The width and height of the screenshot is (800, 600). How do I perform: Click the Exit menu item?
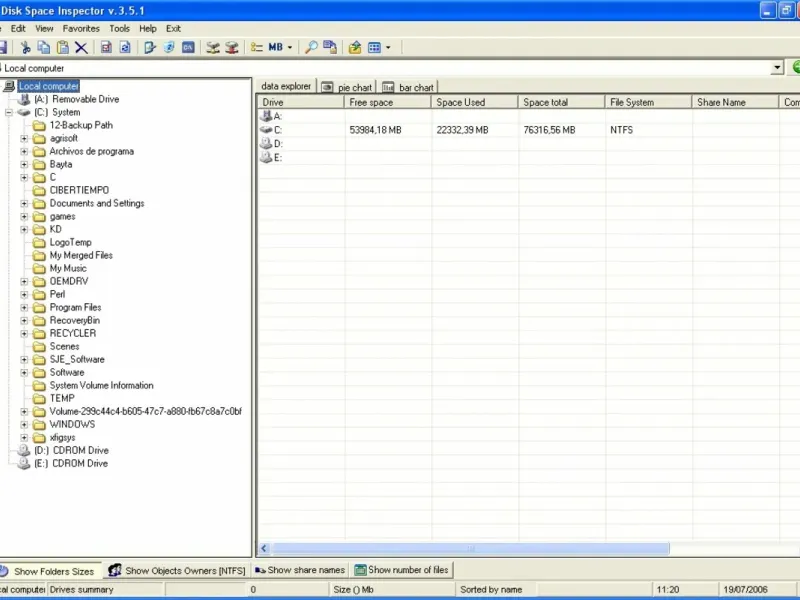click(x=173, y=29)
